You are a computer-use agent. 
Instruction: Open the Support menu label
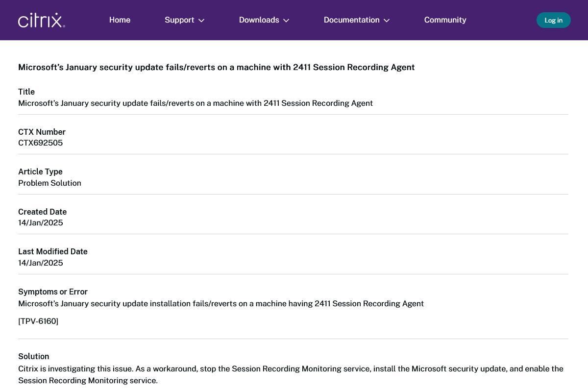(x=179, y=20)
